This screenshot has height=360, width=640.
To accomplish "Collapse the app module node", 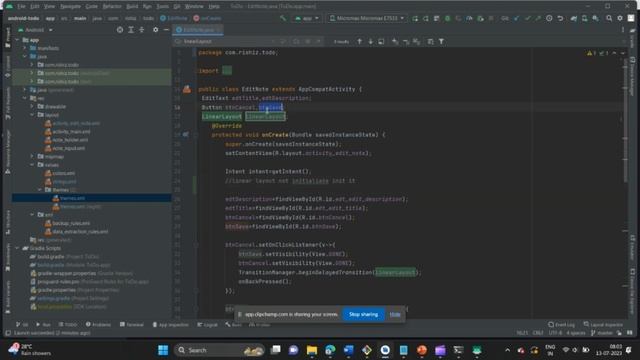I will point(17,40).
